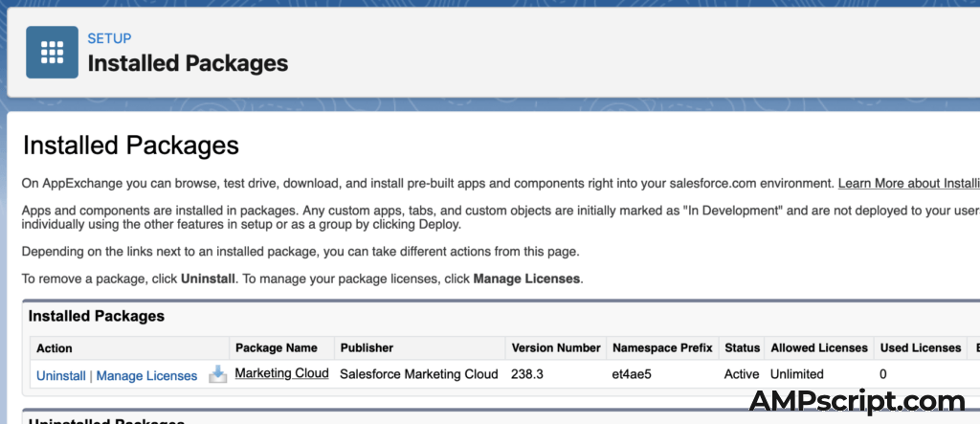Open the Marketing Cloud package name link
980x424 pixels.
pos(282,373)
